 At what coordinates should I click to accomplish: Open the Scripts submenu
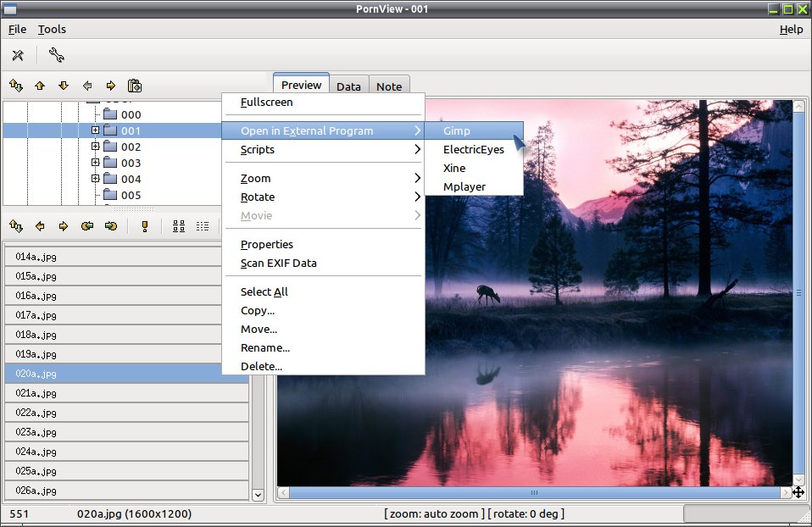tap(323, 150)
